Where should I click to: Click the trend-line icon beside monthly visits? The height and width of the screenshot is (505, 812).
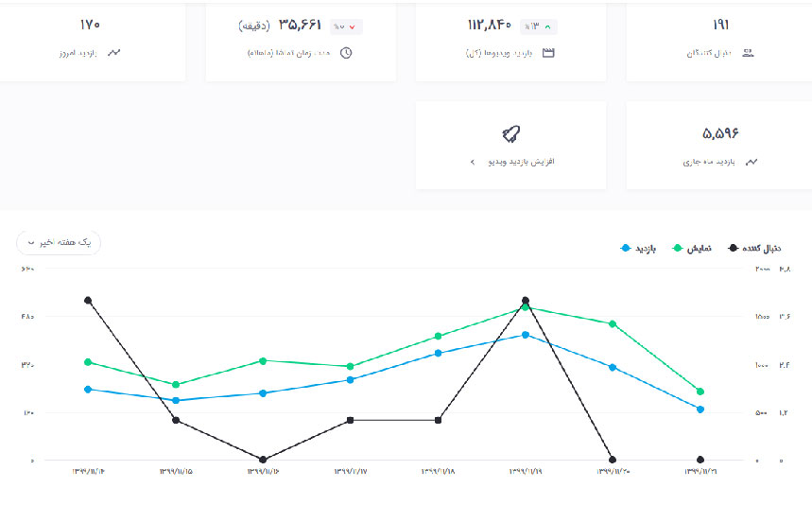pos(752,162)
